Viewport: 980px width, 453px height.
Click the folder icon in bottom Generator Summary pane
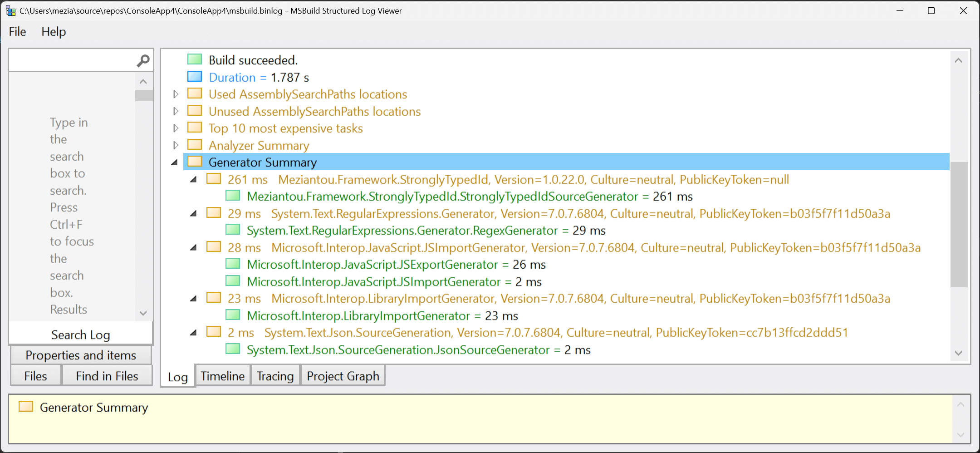click(26, 407)
